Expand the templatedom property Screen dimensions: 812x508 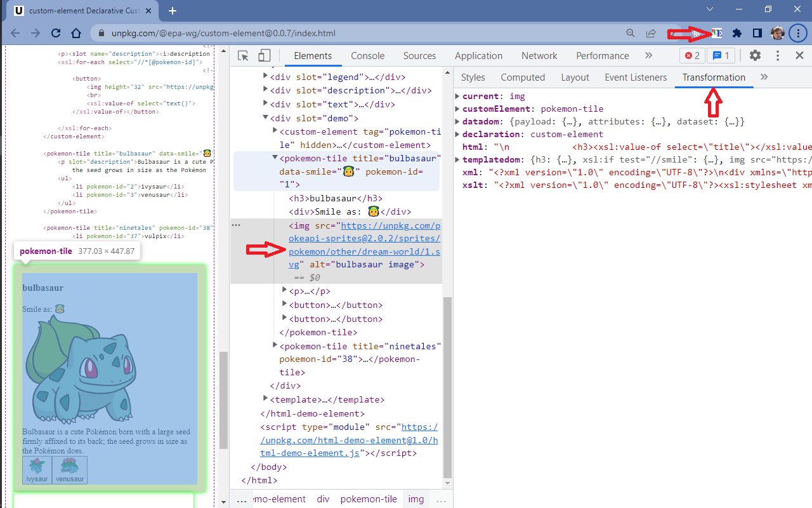click(457, 159)
